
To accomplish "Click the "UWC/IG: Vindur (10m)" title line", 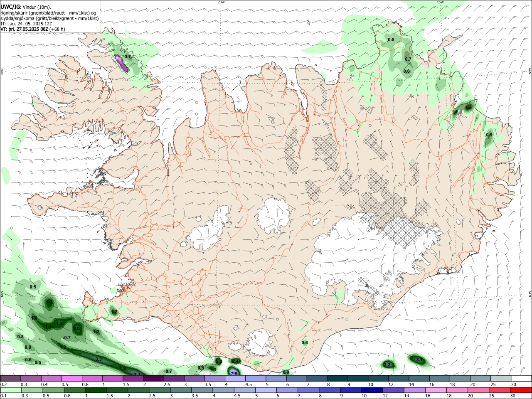I will coord(26,7).
